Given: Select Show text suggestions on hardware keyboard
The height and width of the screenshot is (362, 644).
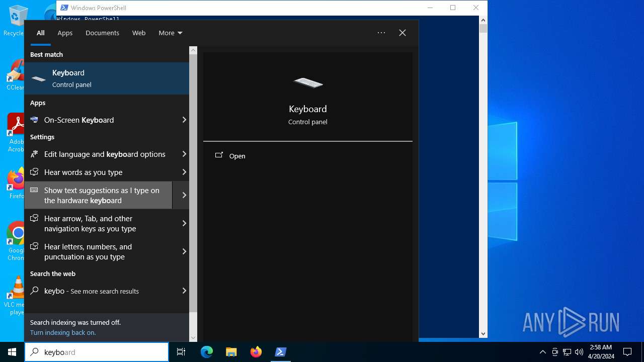Looking at the screenshot, I should [x=99, y=195].
